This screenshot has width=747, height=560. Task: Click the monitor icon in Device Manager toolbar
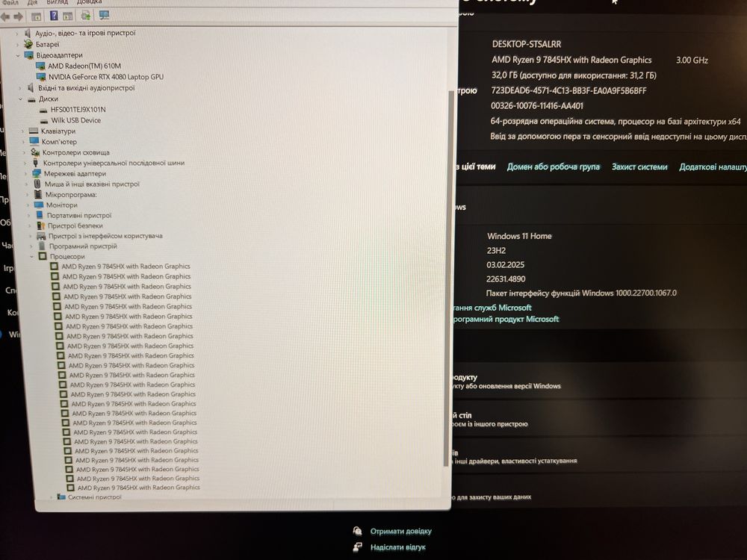[x=104, y=15]
